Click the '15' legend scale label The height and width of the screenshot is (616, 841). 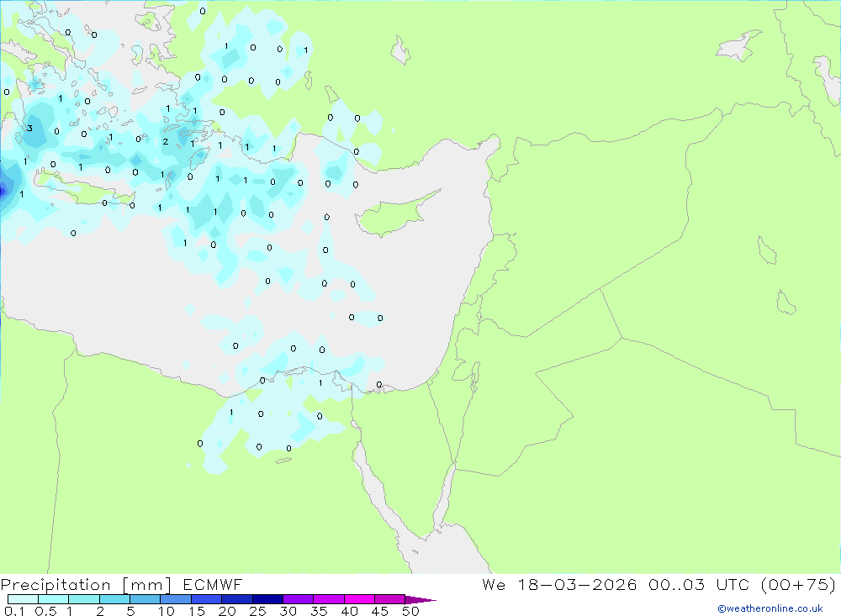tap(197, 611)
